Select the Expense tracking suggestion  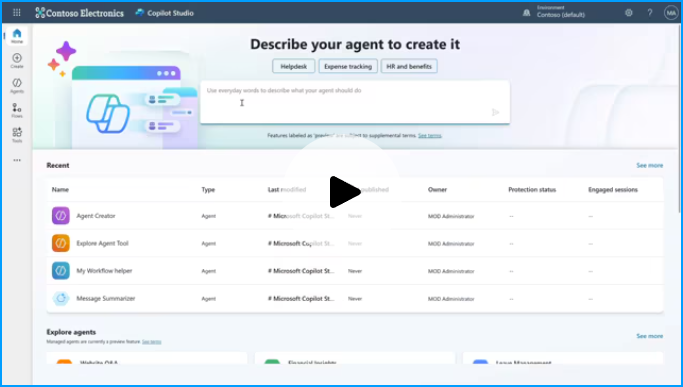pyautogui.click(x=348, y=66)
